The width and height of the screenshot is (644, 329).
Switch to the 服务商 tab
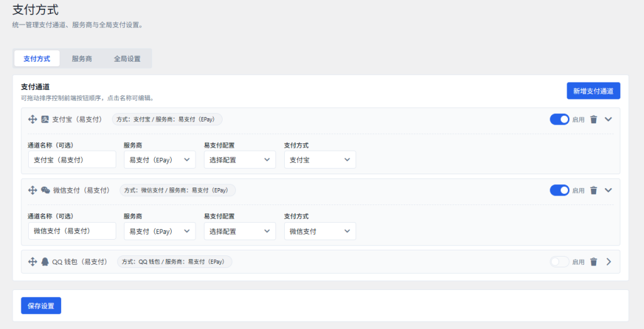[x=82, y=59]
